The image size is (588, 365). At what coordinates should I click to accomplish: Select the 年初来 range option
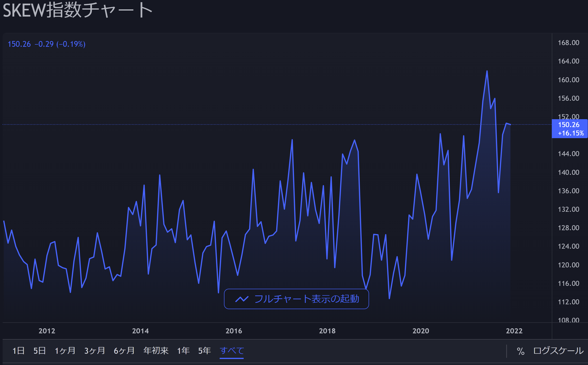pyautogui.click(x=156, y=351)
